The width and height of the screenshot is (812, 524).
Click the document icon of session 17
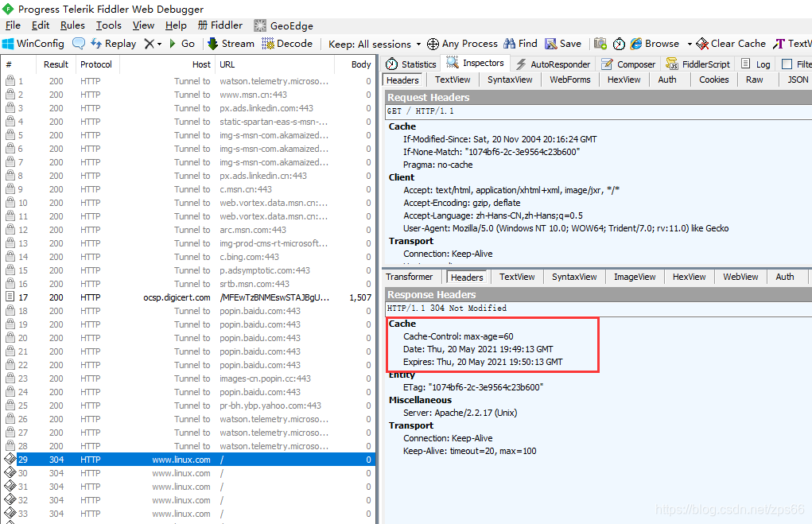coord(10,297)
